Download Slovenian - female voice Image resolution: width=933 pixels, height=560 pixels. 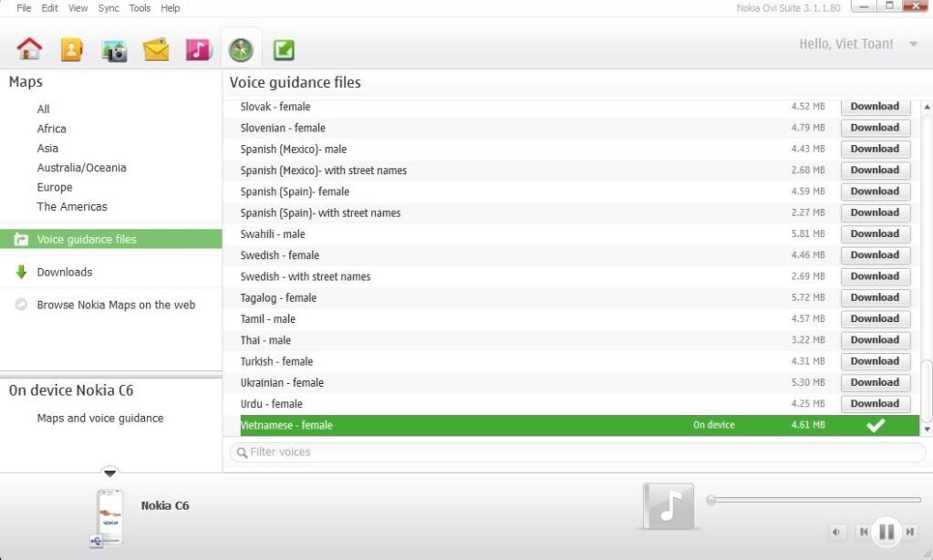pos(876,128)
